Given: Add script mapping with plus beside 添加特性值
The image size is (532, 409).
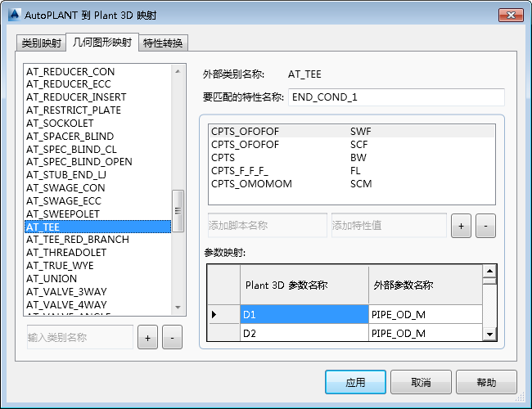Looking at the screenshot, I should (461, 226).
